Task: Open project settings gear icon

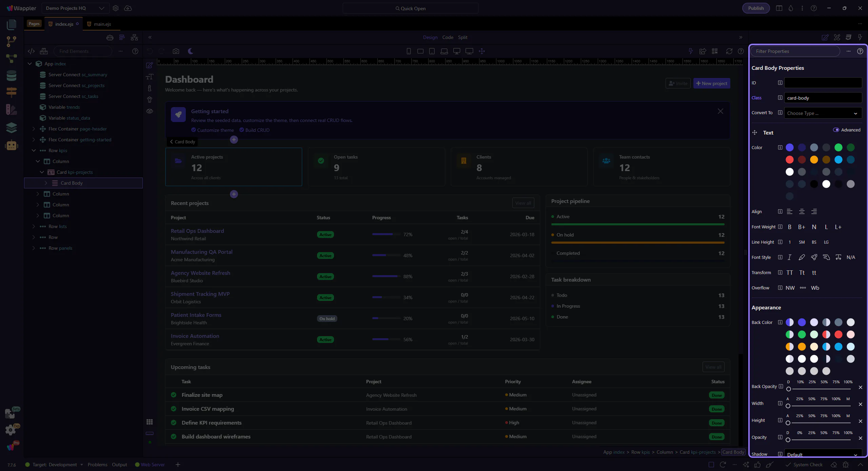Action: (116, 8)
